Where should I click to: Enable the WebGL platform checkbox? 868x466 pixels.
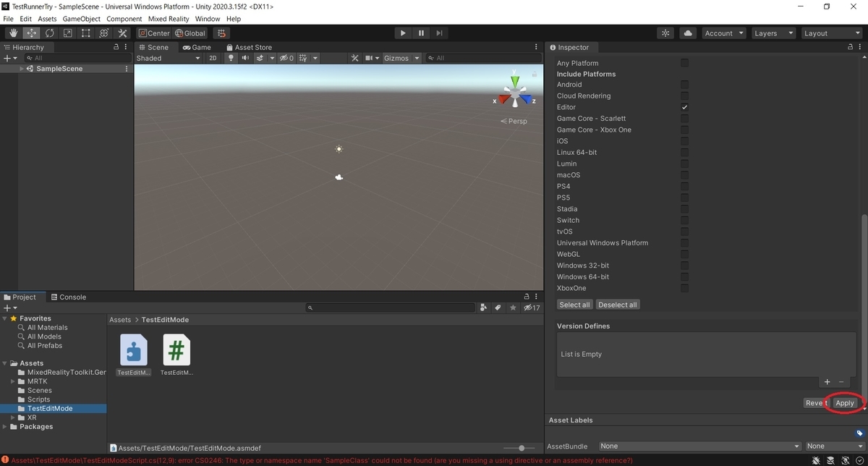coord(684,254)
